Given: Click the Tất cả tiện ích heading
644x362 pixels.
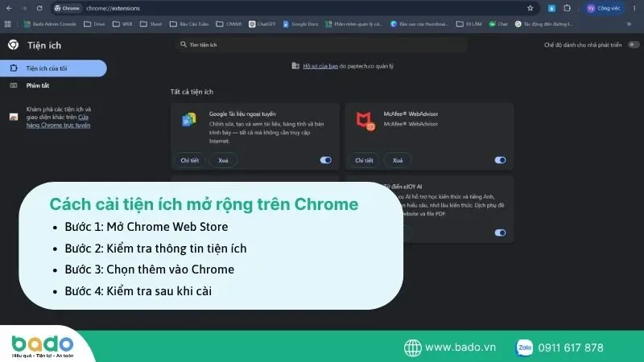Looking at the screenshot, I should pos(192,92).
